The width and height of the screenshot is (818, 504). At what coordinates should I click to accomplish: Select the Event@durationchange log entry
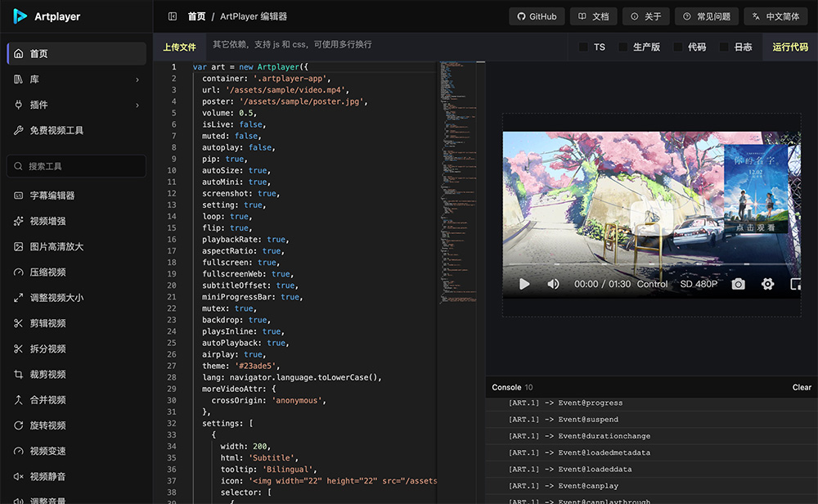(652, 436)
